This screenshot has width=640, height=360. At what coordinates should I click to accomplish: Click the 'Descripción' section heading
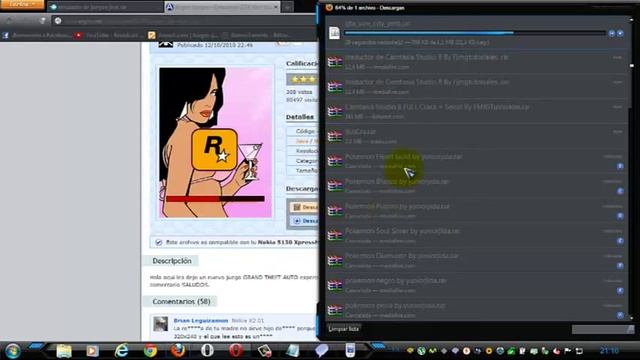(x=172, y=261)
